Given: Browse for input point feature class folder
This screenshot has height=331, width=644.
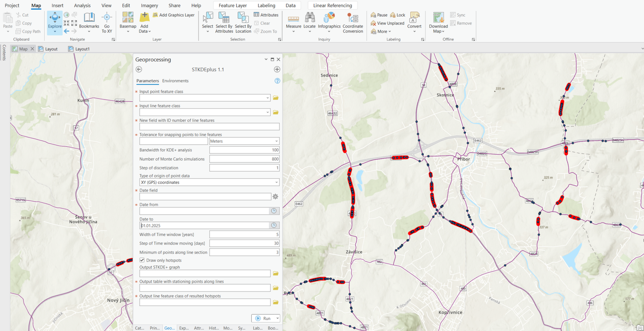Looking at the screenshot, I should (275, 98).
